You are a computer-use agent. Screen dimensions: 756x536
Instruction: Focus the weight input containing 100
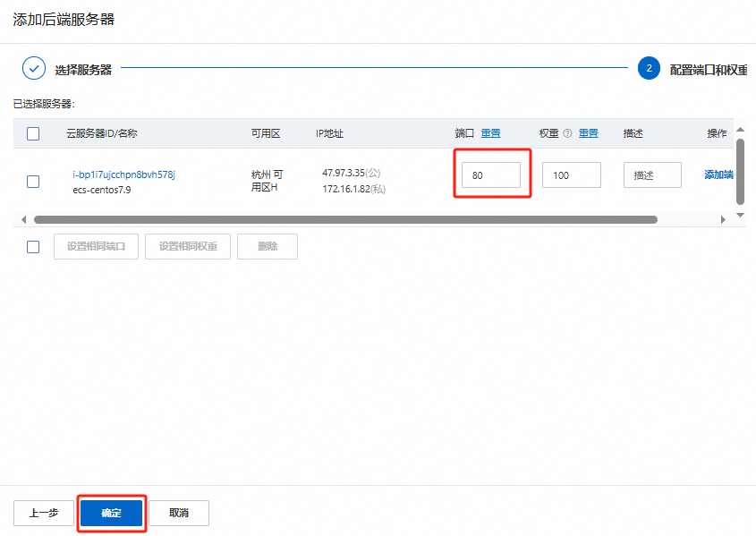(x=572, y=175)
